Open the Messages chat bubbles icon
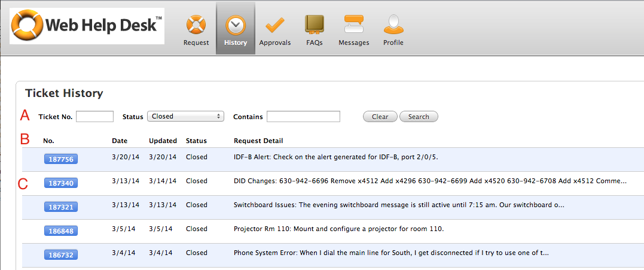The height and width of the screenshot is (270, 644). pos(353,26)
